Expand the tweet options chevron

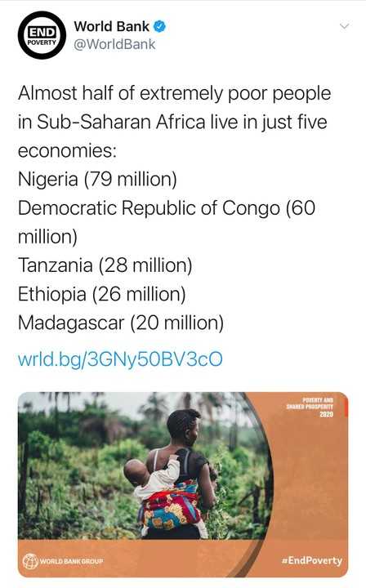[x=344, y=26]
